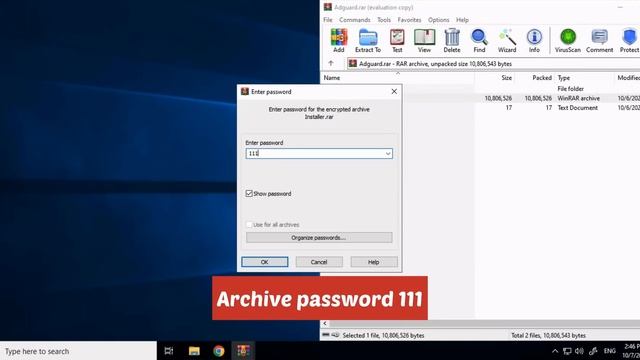The width and height of the screenshot is (640, 360).
Task: Open Organize passwords...
Action: click(319, 238)
